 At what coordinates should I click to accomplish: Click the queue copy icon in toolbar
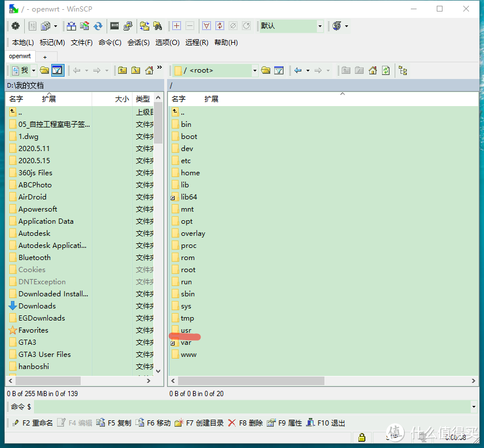(46, 26)
